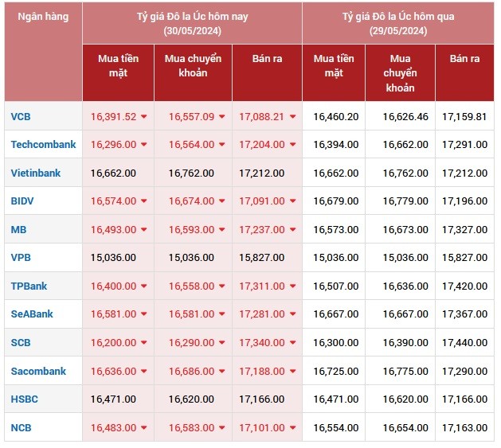
Task: Click the red arrow next to NCB's 17,101.00
Action: point(292,428)
